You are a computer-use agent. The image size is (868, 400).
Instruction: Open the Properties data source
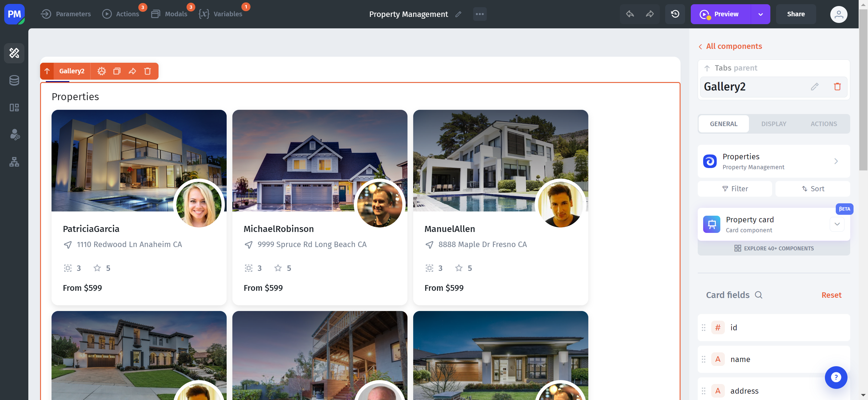(774, 161)
